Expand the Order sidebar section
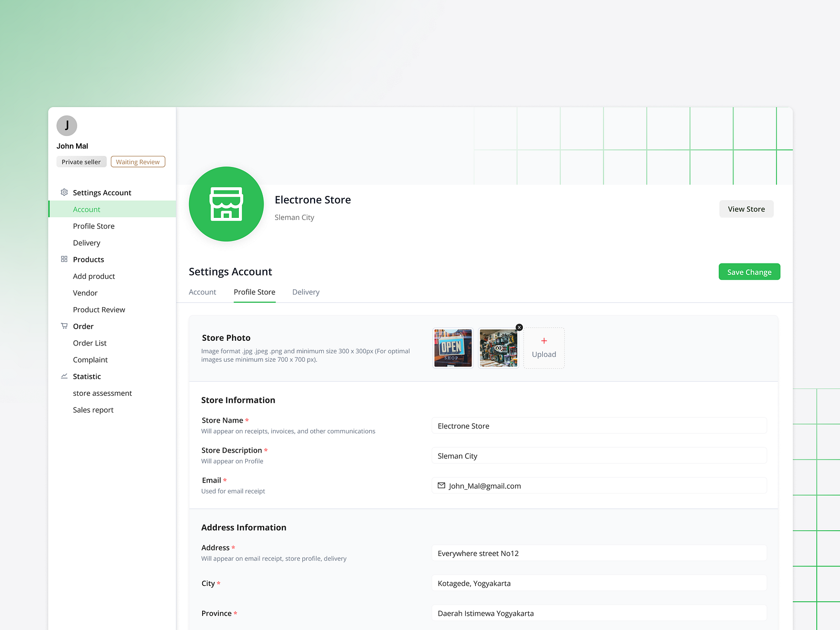 tap(83, 326)
